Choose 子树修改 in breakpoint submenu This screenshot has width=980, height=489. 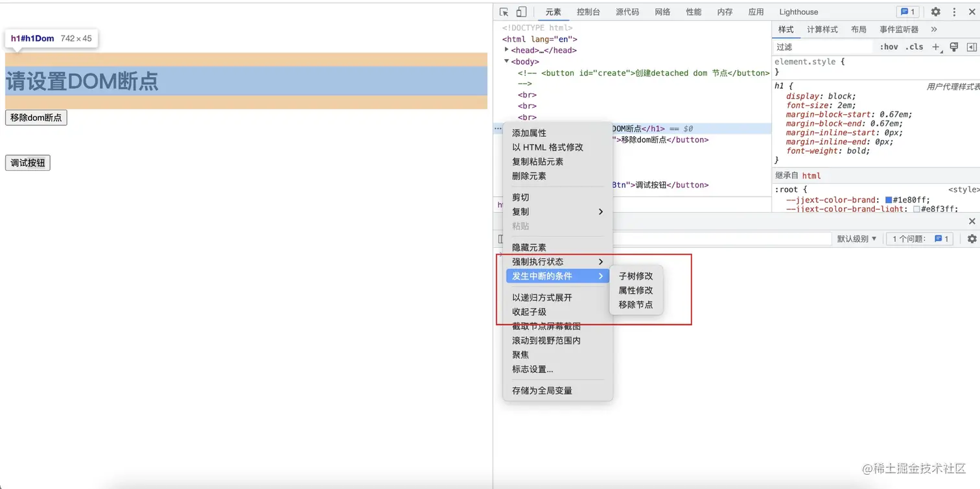(x=636, y=276)
